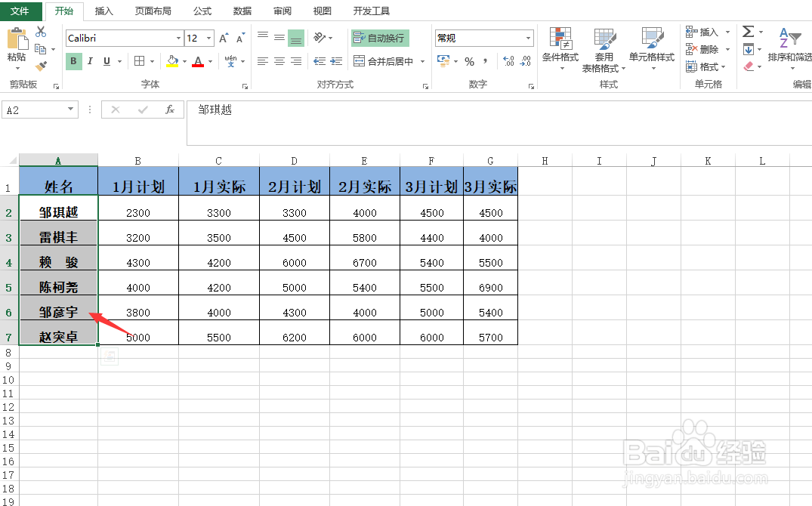Viewport: 812px width, 506px height.
Task: Click the Clear eraser icon
Action: coord(749,66)
